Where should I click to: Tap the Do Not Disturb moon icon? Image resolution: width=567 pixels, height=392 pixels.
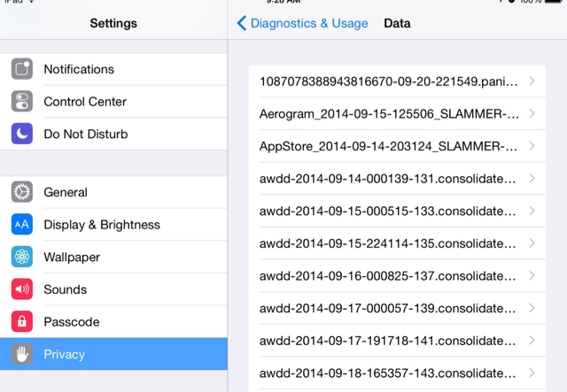(x=22, y=134)
